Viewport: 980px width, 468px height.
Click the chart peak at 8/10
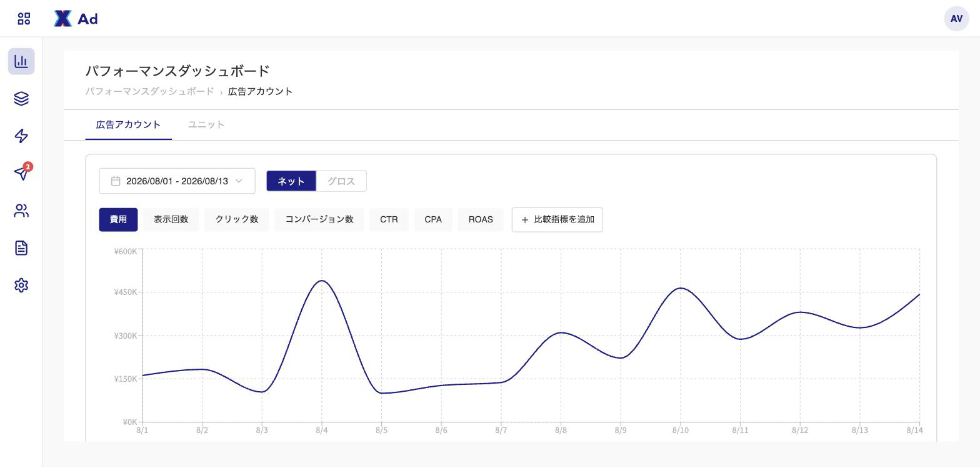680,288
